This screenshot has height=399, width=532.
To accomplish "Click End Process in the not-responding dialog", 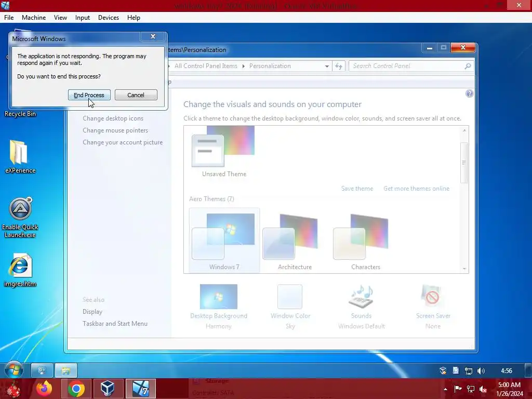I will pos(89,95).
